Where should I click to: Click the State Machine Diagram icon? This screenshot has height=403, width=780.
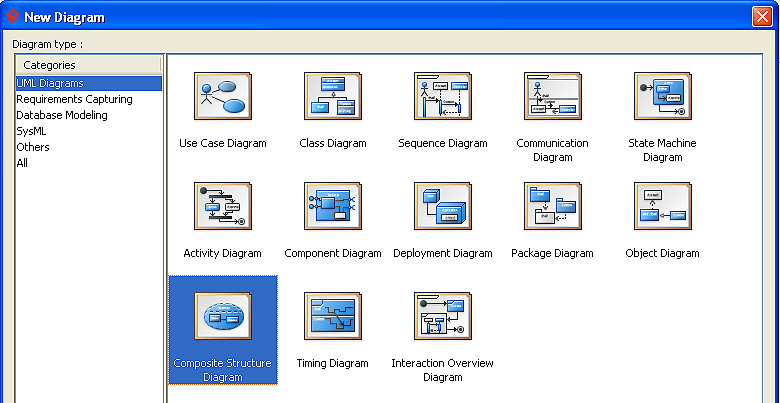662,96
